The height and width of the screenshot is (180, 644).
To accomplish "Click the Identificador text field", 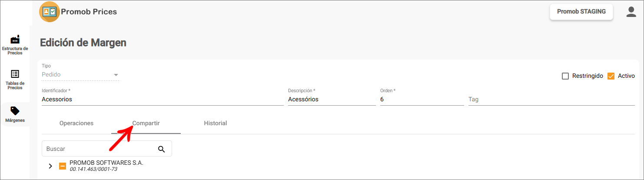I will (163, 100).
